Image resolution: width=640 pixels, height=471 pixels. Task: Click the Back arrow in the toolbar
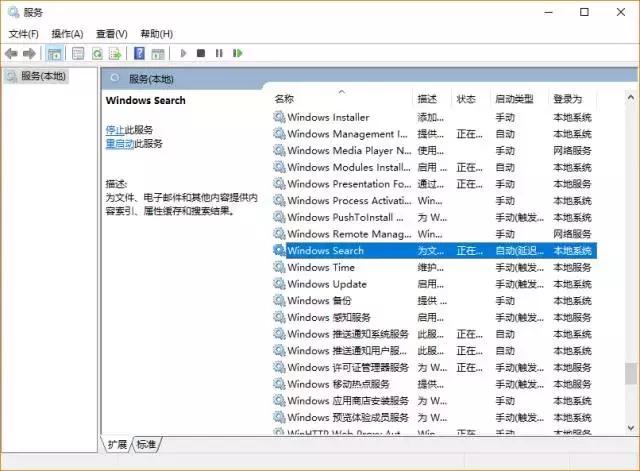tap(11, 53)
